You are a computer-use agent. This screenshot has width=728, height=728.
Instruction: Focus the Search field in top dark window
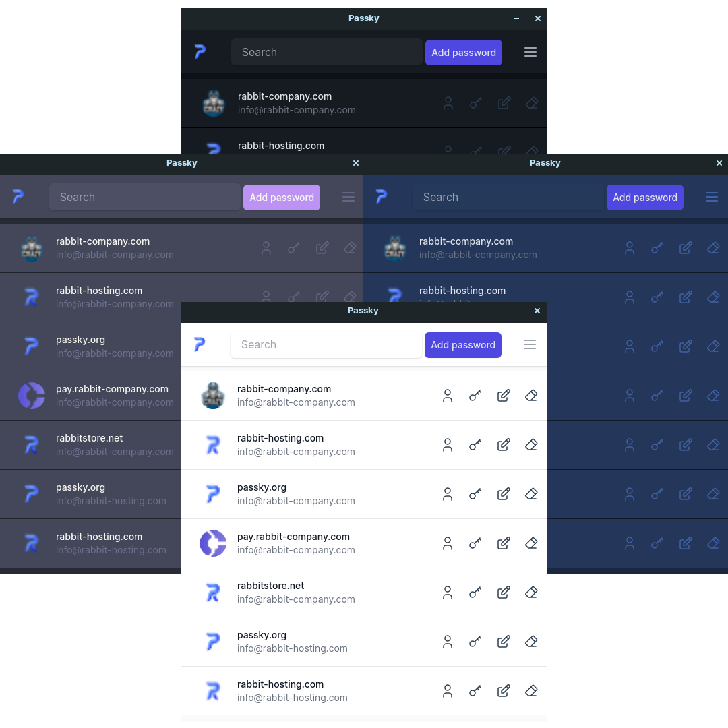click(327, 52)
